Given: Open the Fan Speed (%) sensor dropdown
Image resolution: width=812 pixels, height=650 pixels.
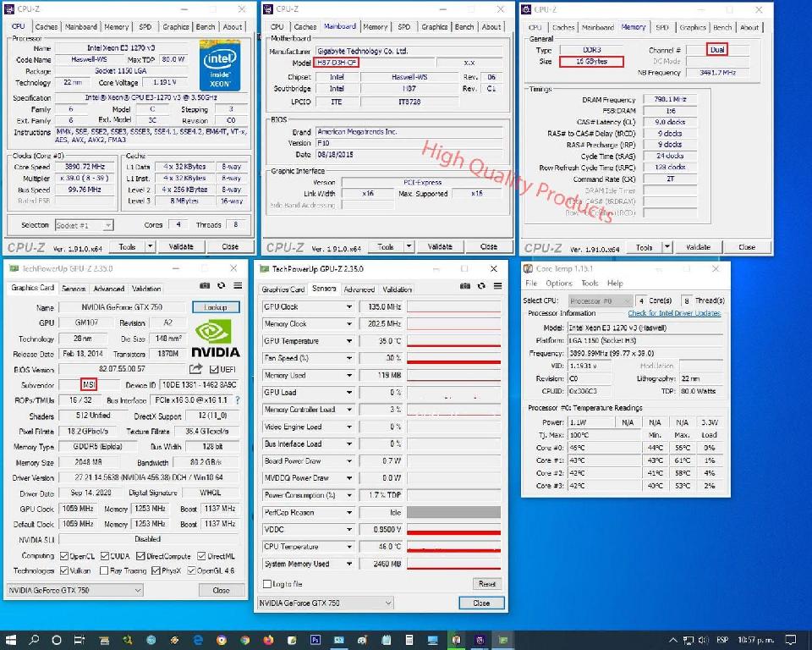Looking at the screenshot, I should pos(349,358).
